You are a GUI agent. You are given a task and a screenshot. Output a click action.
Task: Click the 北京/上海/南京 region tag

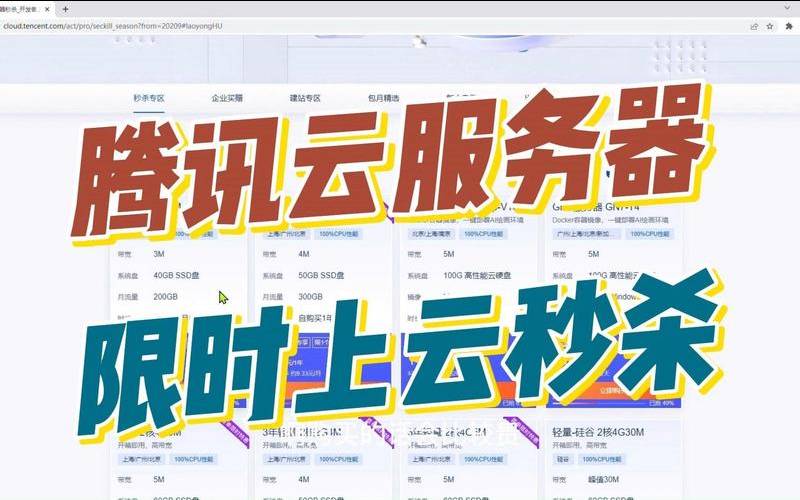[x=430, y=234]
